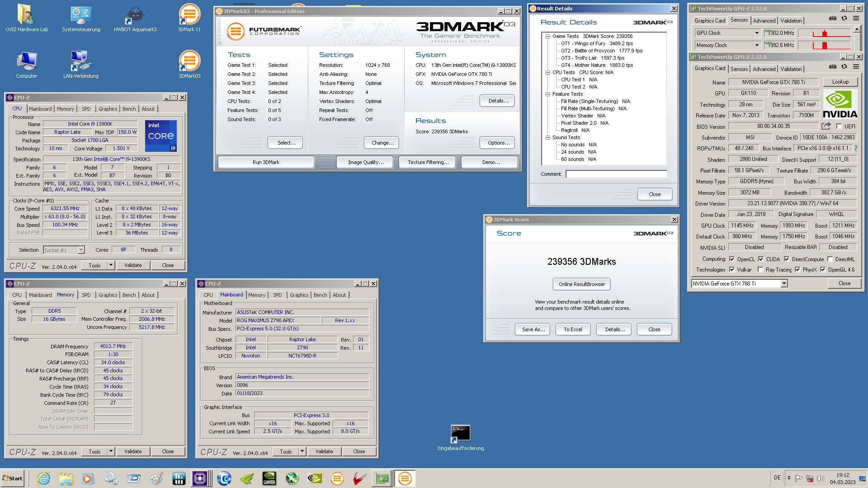Viewport: 868px width, 488px height.
Task: Switch to Sensors tab in GPU-Z Graphics Card window
Action: [x=739, y=69]
